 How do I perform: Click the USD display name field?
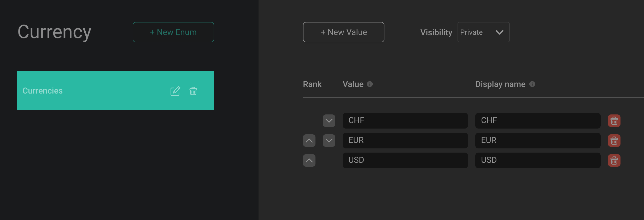click(538, 160)
